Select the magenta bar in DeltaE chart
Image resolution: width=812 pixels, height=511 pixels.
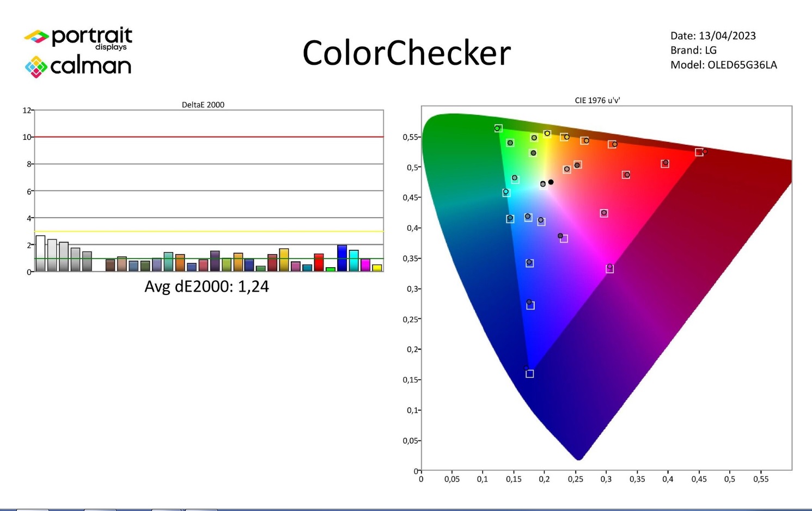pos(365,266)
